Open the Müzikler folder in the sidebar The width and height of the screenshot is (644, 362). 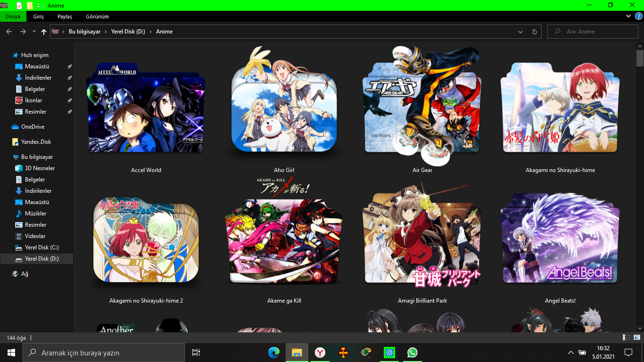tap(35, 214)
